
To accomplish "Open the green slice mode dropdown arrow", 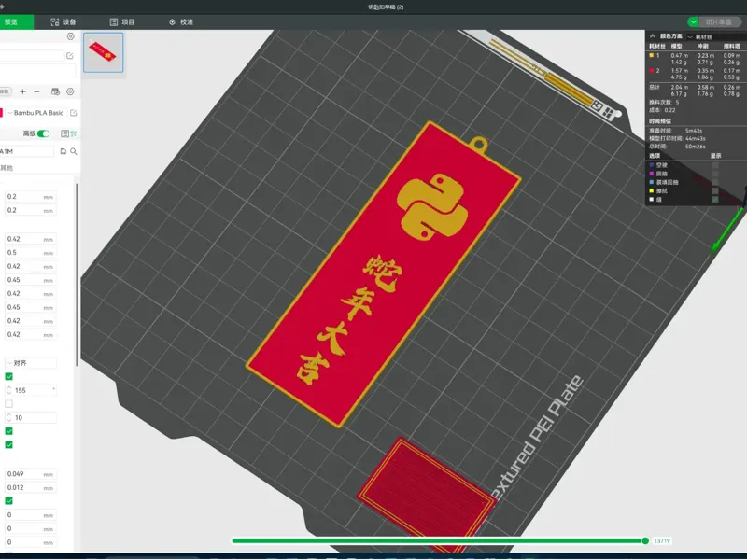I will pyautogui.click(x=693, y=21).
